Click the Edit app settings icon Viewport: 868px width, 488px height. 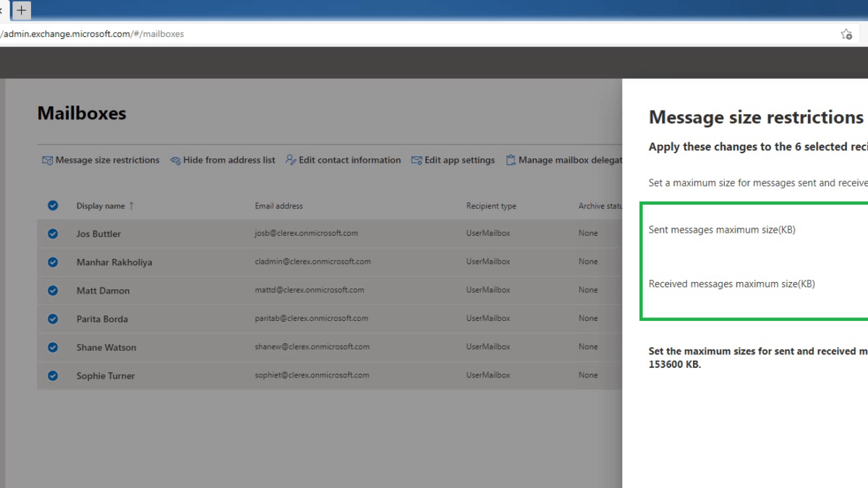417,160
